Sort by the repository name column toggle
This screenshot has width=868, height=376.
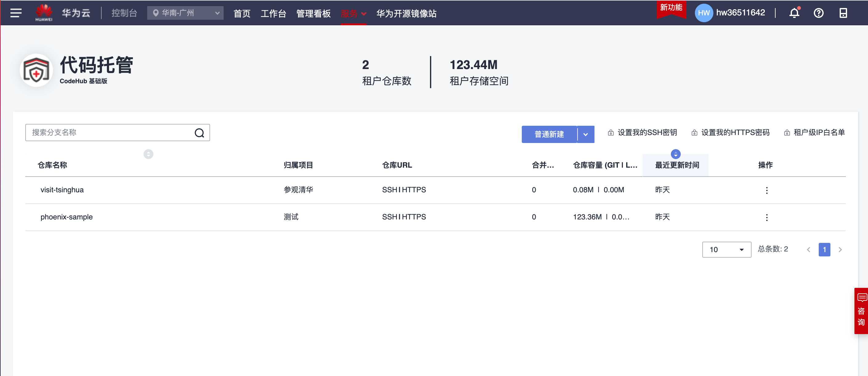pyautogui.click(x=148, y=154)
